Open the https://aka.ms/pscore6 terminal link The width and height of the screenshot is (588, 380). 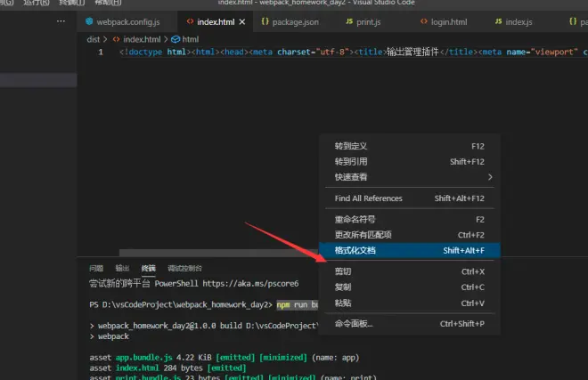(x=250, y=284)
